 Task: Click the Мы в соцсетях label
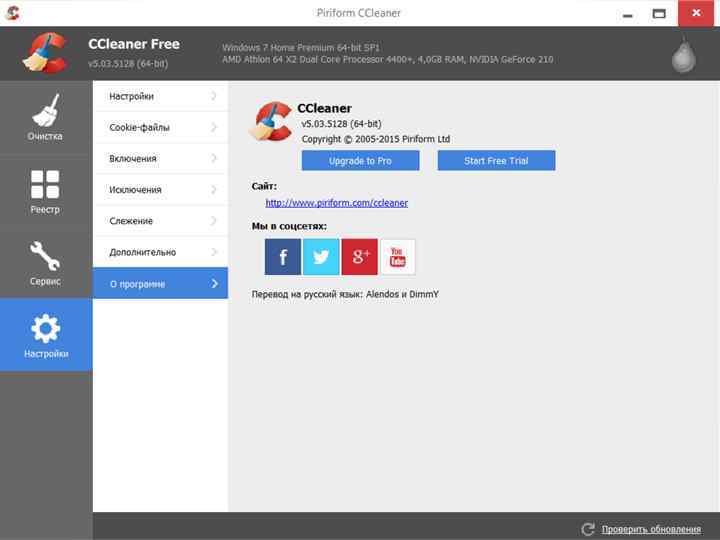pos(289,226)
